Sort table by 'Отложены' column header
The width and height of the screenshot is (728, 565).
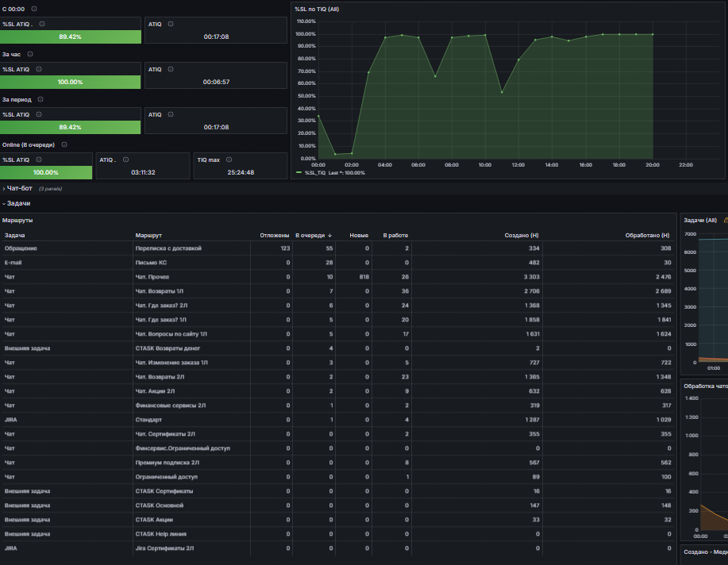coord(275,236)
